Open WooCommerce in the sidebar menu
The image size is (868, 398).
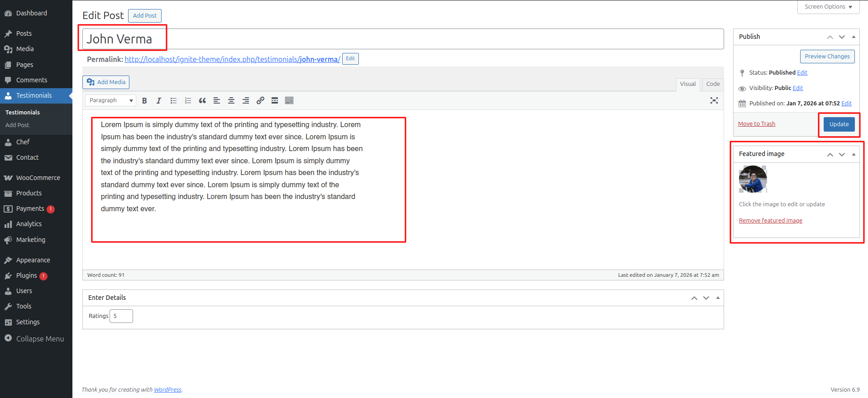point(38,178)
